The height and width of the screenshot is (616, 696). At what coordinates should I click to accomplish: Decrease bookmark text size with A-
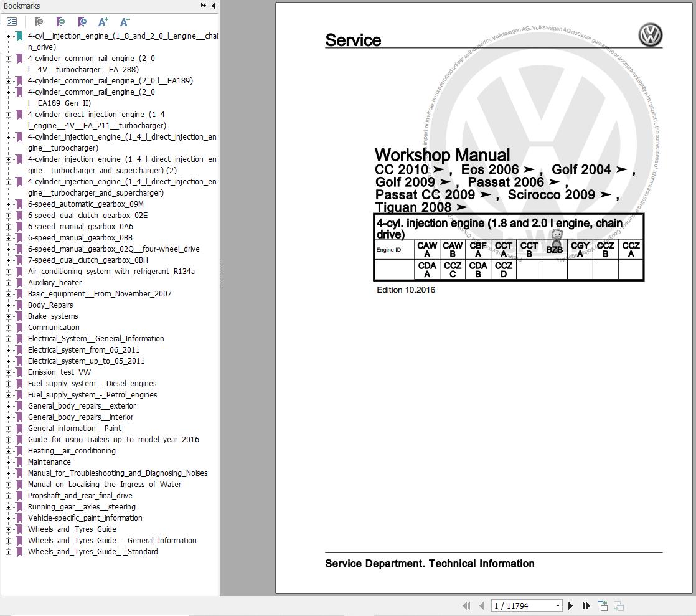pyautogui.click(x=125, y=21)
